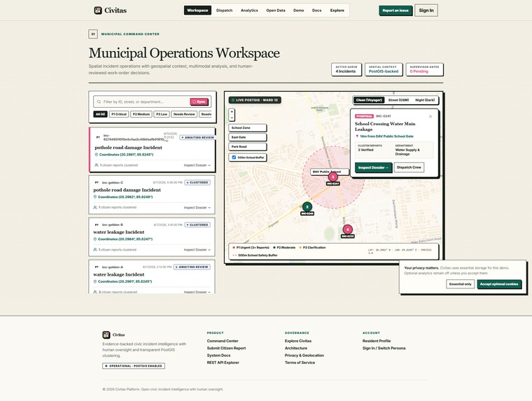Image resolution: width=532 pixels, height=401 pixels.
Task: Accept optional cookies
Action: click(x=498, y=284)
